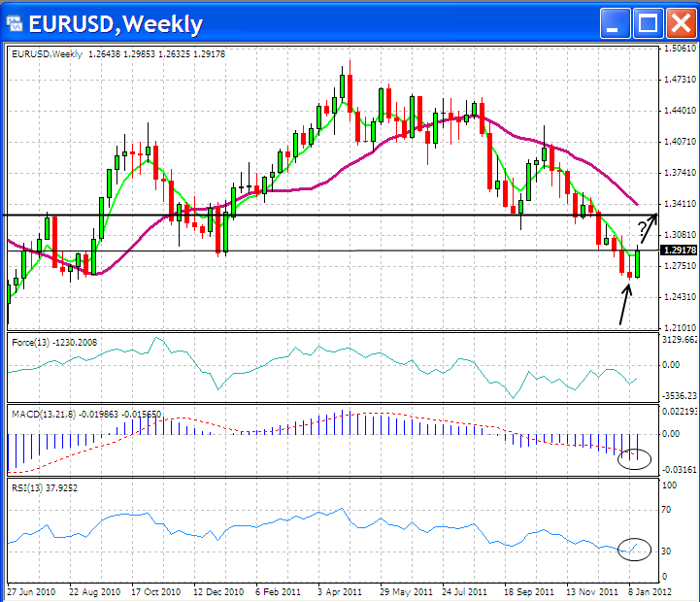Select the latest green weekly candlestick
The height and width of the screenshot is (602, 700).
pos(637,264)
